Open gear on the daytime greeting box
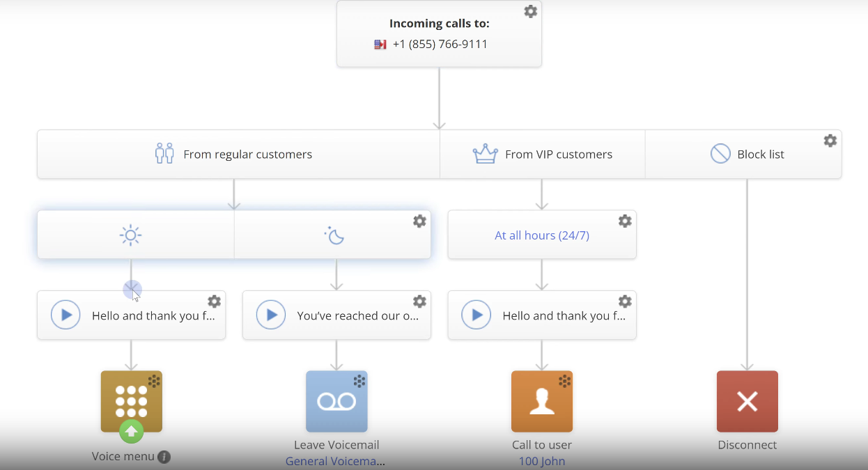The image size is (868, 470). click(x=215, y=301)
